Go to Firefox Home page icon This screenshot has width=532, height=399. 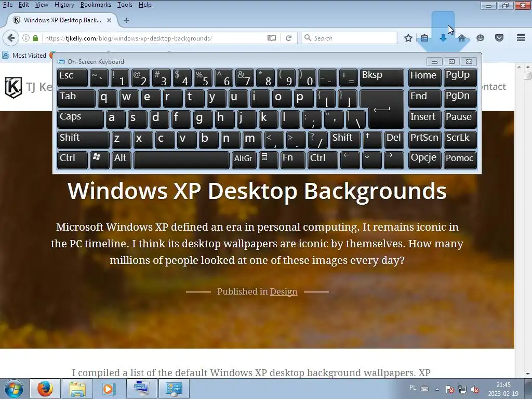pos(461,38)
